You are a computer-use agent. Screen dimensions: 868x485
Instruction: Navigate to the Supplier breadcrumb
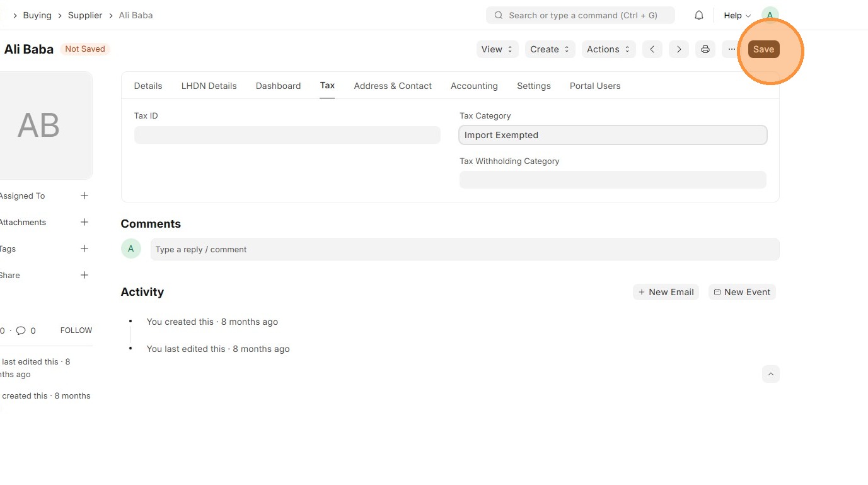coord(85,15)
